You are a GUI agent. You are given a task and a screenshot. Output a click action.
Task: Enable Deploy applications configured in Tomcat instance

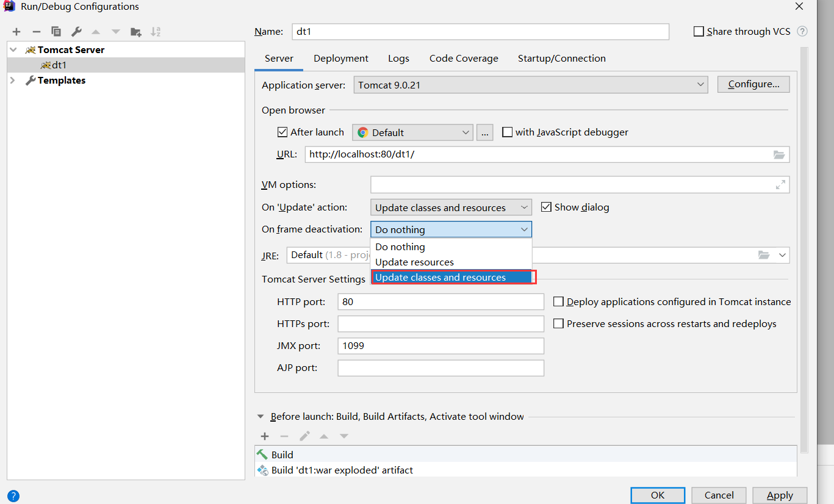pyautogui.click(x=558, y=301)
